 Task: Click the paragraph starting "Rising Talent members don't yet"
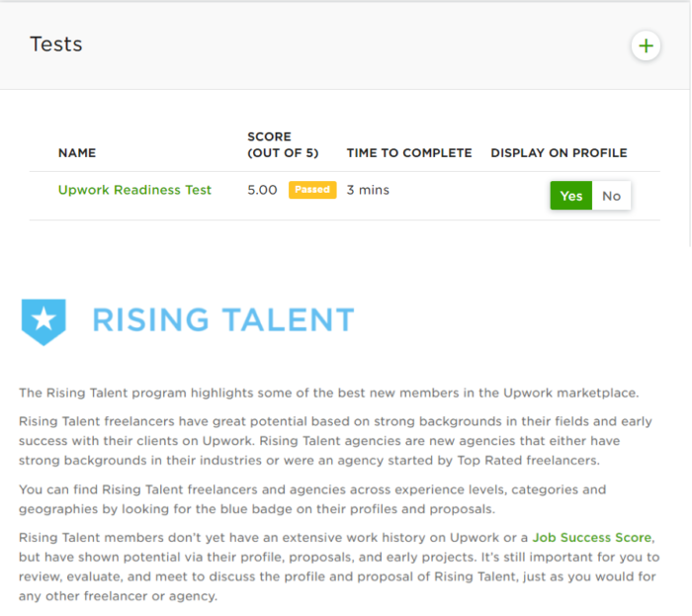tap(336, 567)
